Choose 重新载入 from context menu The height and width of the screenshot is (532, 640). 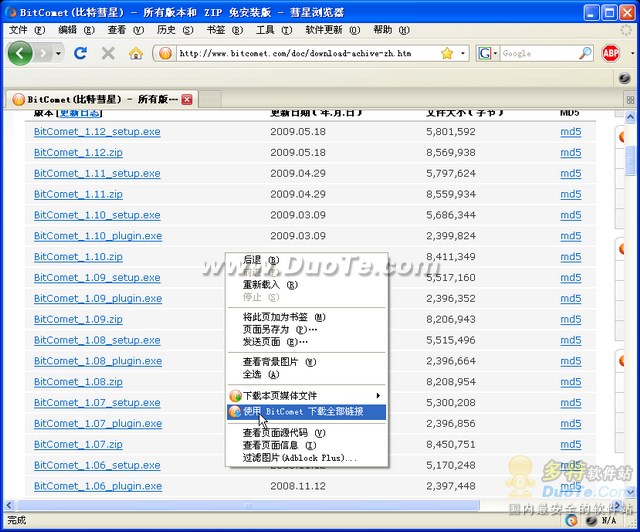point(261,285)
